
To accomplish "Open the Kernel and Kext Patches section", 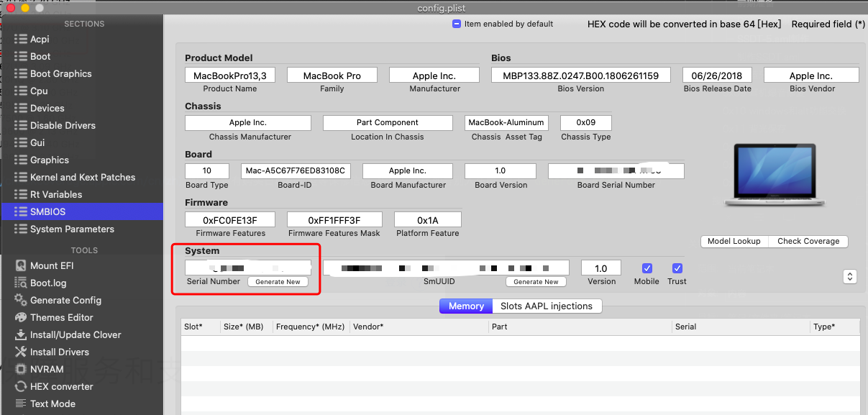I will (x=82, y=177).
